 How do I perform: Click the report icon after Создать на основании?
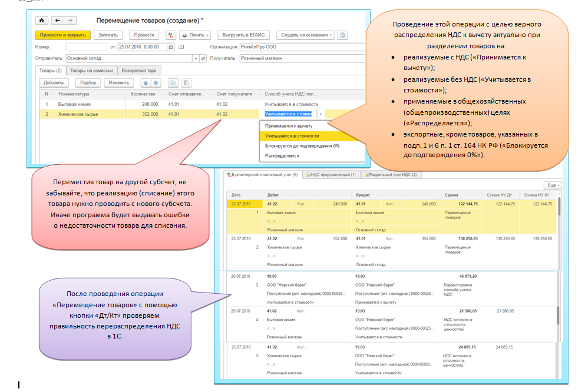coord(343,35)
